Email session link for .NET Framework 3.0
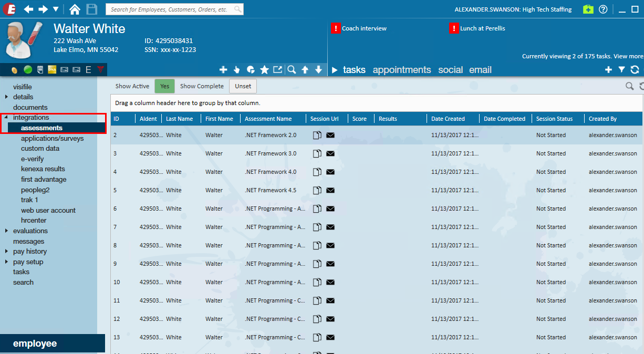The height and width of the screenshot is (354, 644). (330, 153)
